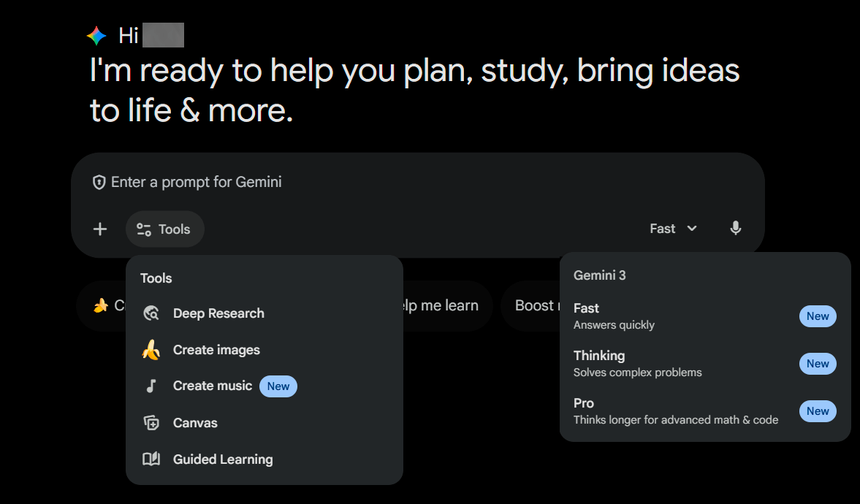Click the Deep Research icon
This screenshot has height=504, width=860.
151,313
